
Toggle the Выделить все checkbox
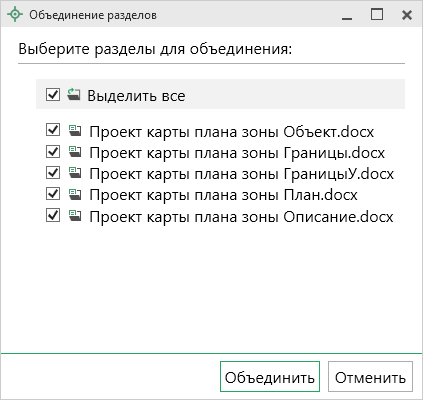click(53, 94)
